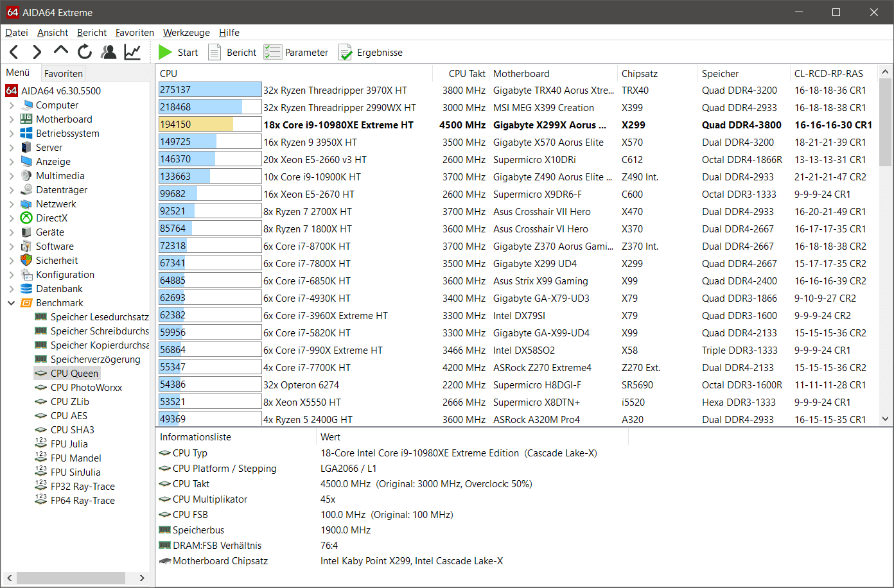Click the results list scroll down arrow
This screenshot has width=894, height=588.
[x=886, y=419]
